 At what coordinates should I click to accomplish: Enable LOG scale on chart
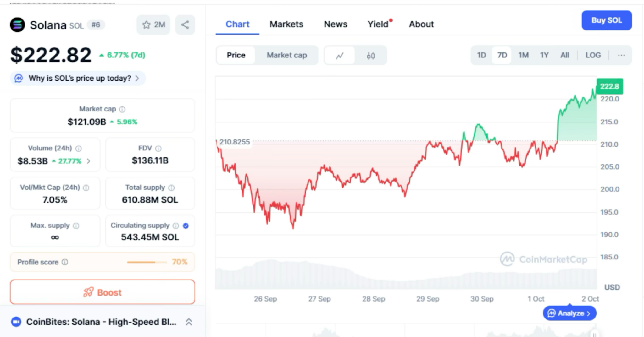pos(593,55)
